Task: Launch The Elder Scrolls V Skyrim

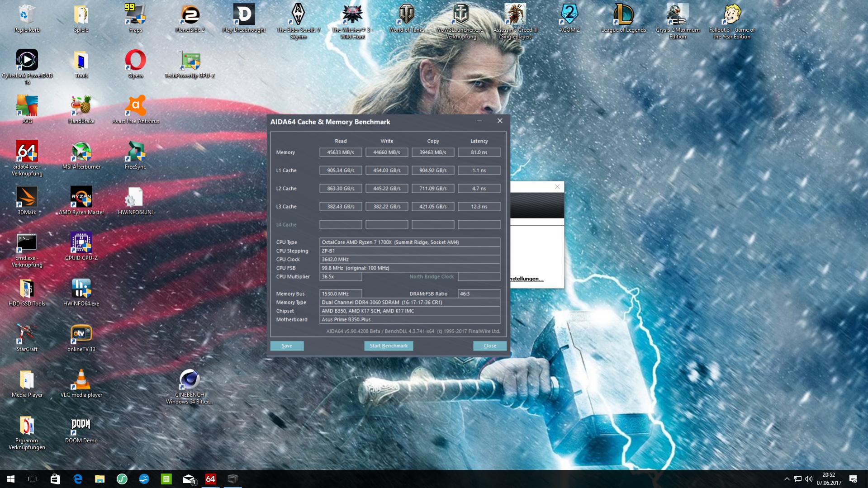Action: (x=298, y=21)
